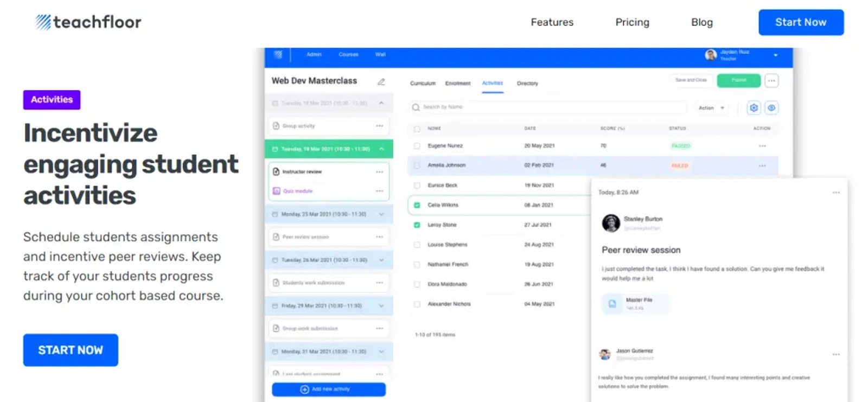Screen dimensions: 868x402
Task: Open options for Instructor review item
Action: pyautogui.click(x=379, y=172)
